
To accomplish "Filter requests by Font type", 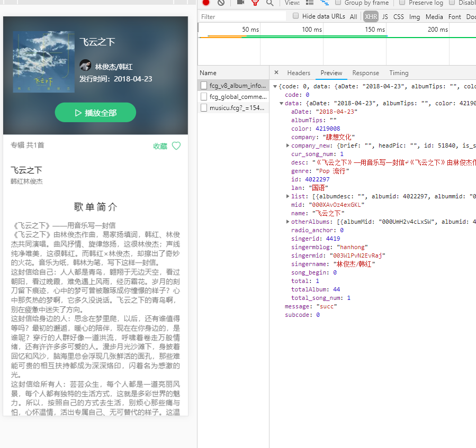I will 454,17.
